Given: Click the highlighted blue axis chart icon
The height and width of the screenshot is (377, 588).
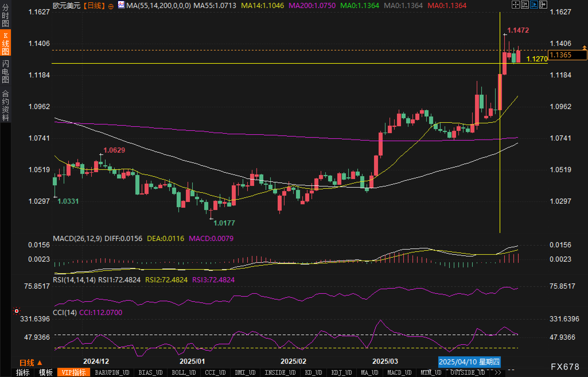Looking at the screenshot, I should (534, 5).
